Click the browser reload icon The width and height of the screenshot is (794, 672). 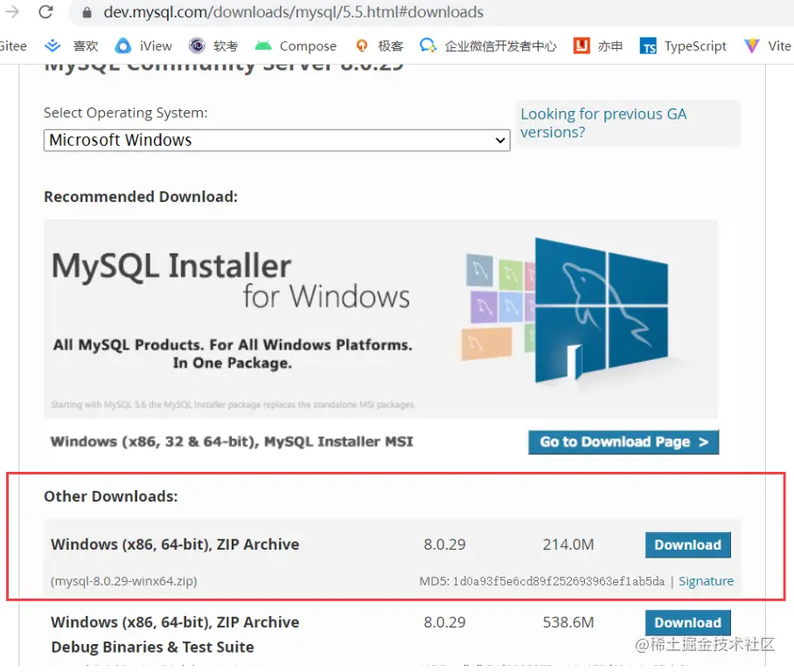coord(46,11)
